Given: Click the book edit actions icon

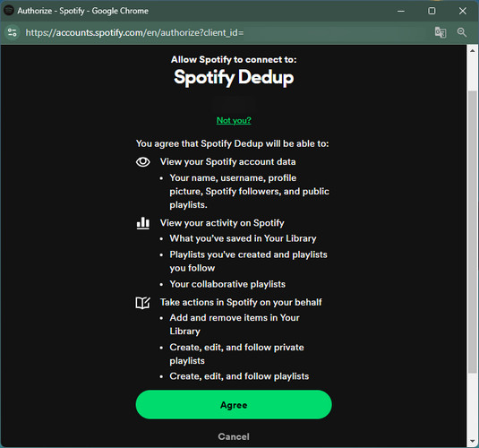Looking at the screenshot, I should (142, 303).
